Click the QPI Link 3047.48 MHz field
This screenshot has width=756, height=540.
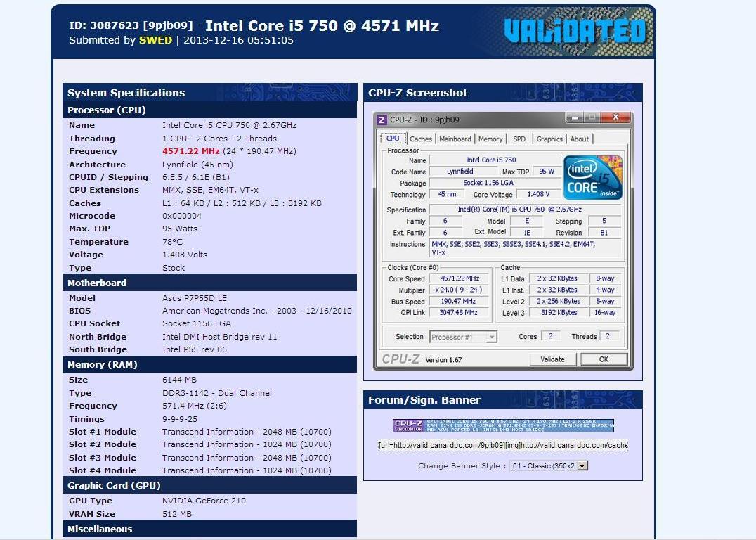coord(460,312)
